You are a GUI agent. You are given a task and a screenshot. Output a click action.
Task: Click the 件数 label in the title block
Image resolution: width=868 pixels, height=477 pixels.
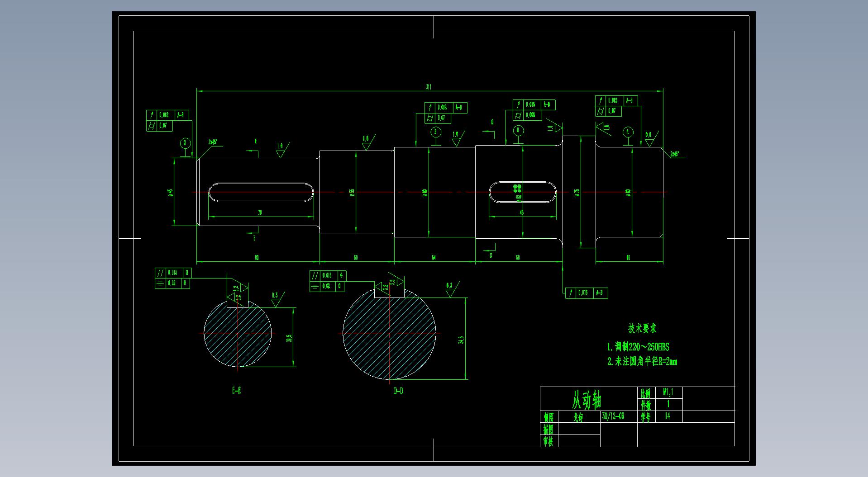tap(645, 405)
